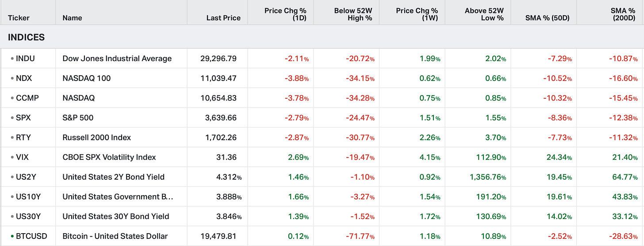Image resolution: width=644 pixels, height=246 pixels.
Task: Click Bitcoin last price 19,479.81
Action: point(218,236)
